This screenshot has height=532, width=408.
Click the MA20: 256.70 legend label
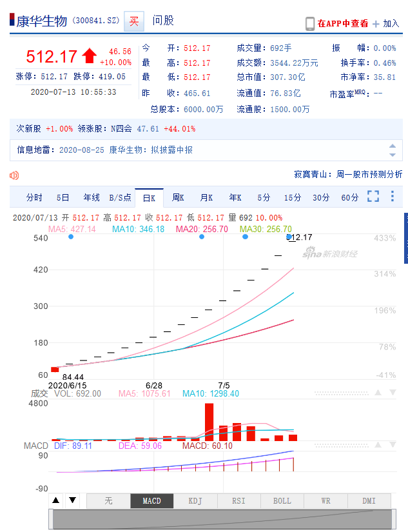coord(202,229)
